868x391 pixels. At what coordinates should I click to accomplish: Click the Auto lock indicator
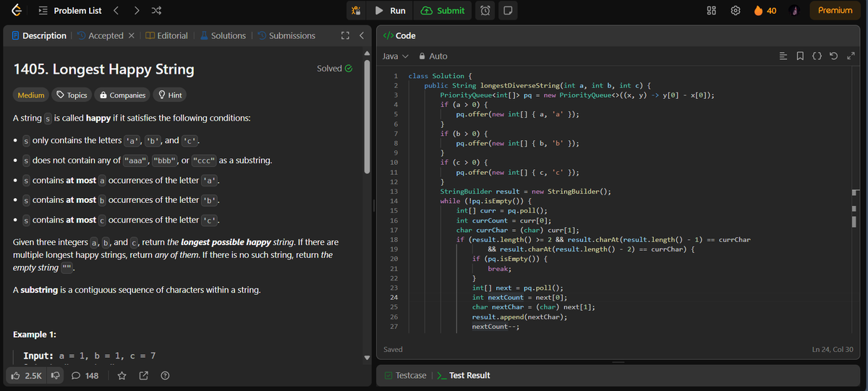point(433,56)
